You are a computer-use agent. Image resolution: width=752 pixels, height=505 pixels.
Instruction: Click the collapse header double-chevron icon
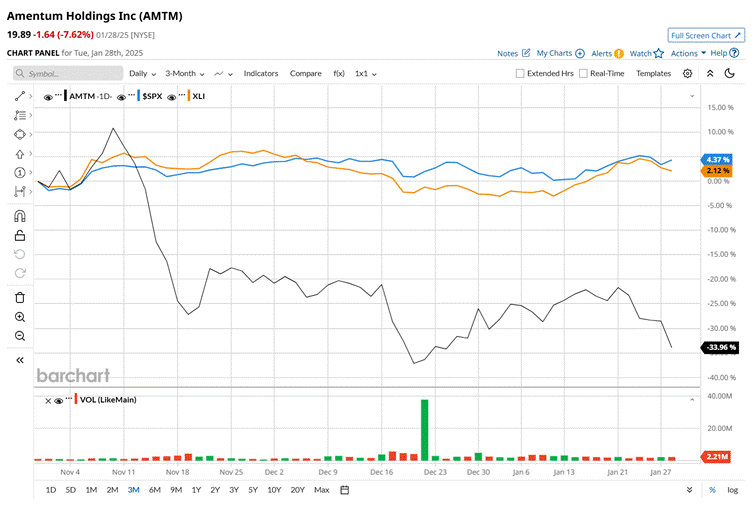(710, 73)
